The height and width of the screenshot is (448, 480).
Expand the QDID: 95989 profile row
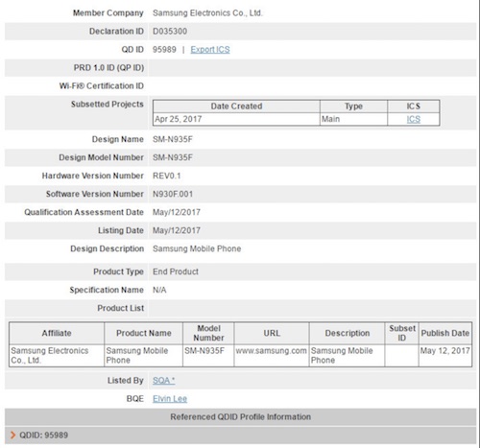pos(240,436)
